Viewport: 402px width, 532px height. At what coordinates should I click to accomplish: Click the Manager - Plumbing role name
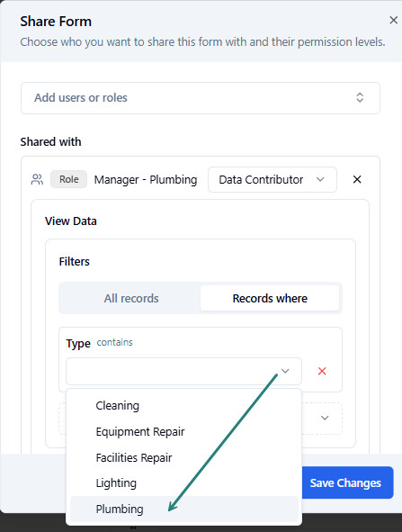pyautogui.click(x=146, y=179)
